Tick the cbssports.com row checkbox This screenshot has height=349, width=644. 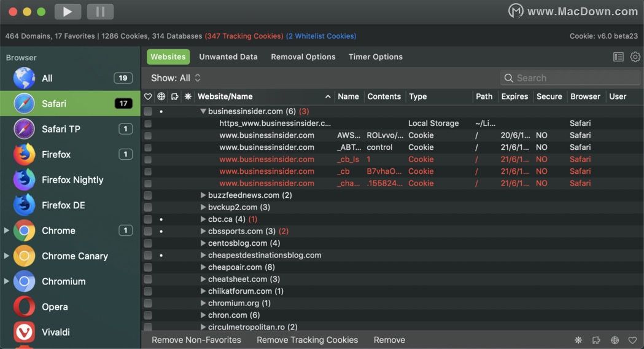[148, 231]
